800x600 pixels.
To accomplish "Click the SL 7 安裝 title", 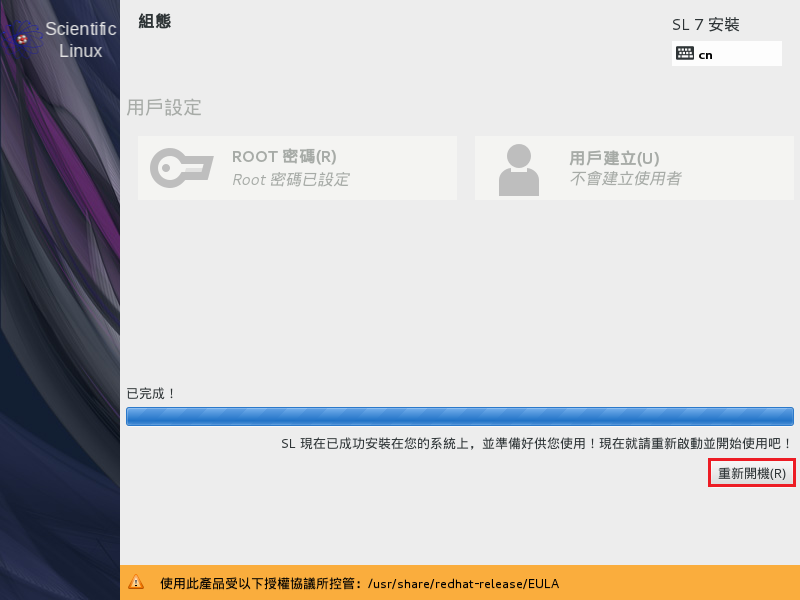I will [x=706, y=24].
